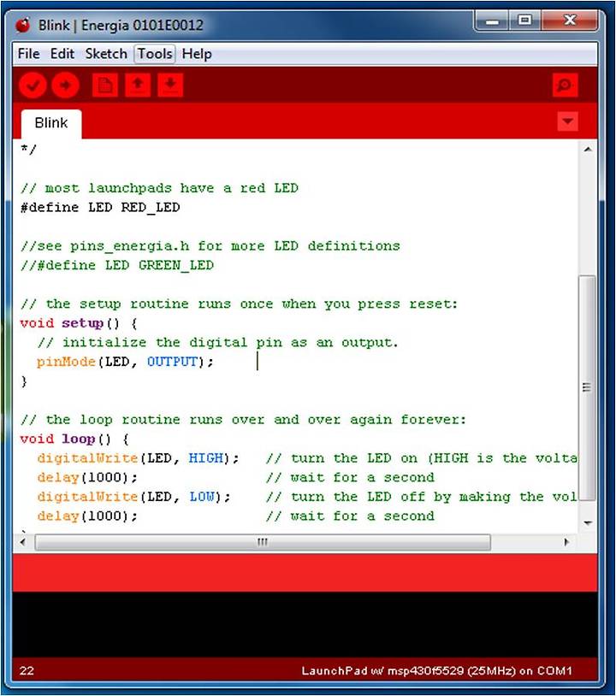Image resolution: width=616 pixels, height=696 pixels.
Task: Click 'the loop routine runs over' comment
Action: (x=244, y=420)
